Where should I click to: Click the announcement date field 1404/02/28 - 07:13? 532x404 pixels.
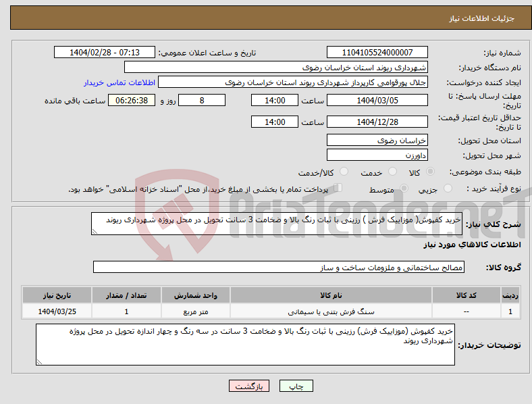pyautogui.click(x=105, y=52)
